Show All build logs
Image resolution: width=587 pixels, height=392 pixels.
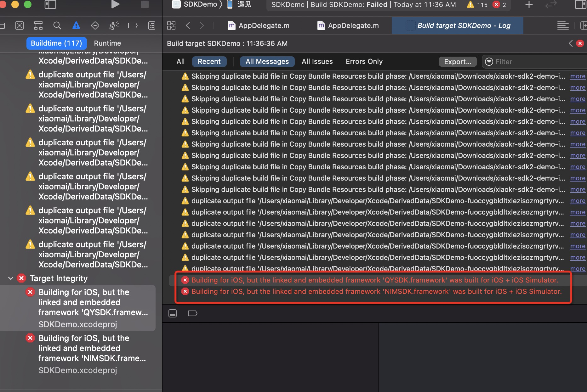(x=180, y=61)
